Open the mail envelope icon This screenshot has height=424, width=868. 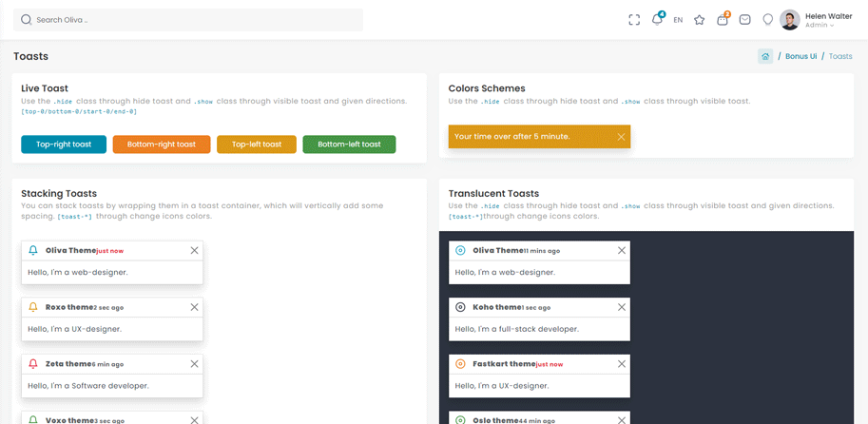coord(745,20)
